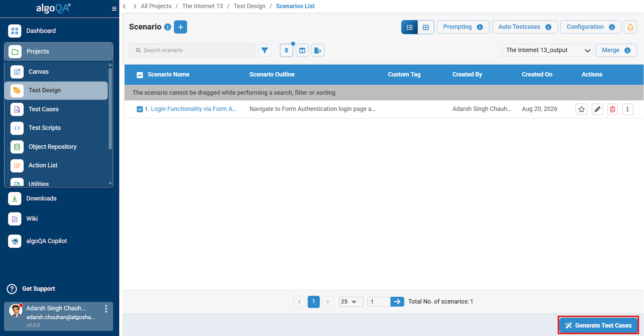Open the filter funnel
Image resolution: width=644 pixels, height=336 pixels.
(265, 50)
